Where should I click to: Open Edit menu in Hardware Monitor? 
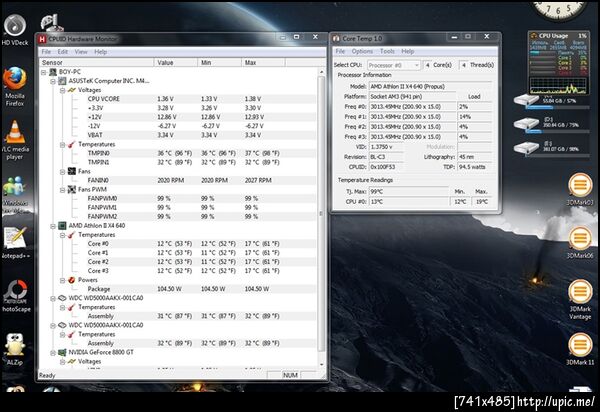[63, 52]
